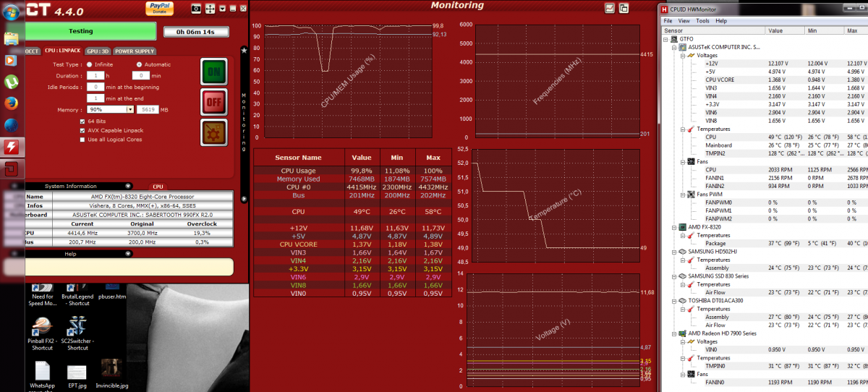Click the Monitoring window settings icon

coord(622,8)
